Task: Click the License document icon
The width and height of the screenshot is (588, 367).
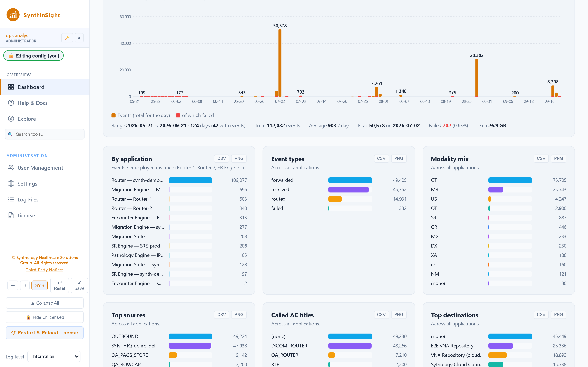Action: point(11,215)
